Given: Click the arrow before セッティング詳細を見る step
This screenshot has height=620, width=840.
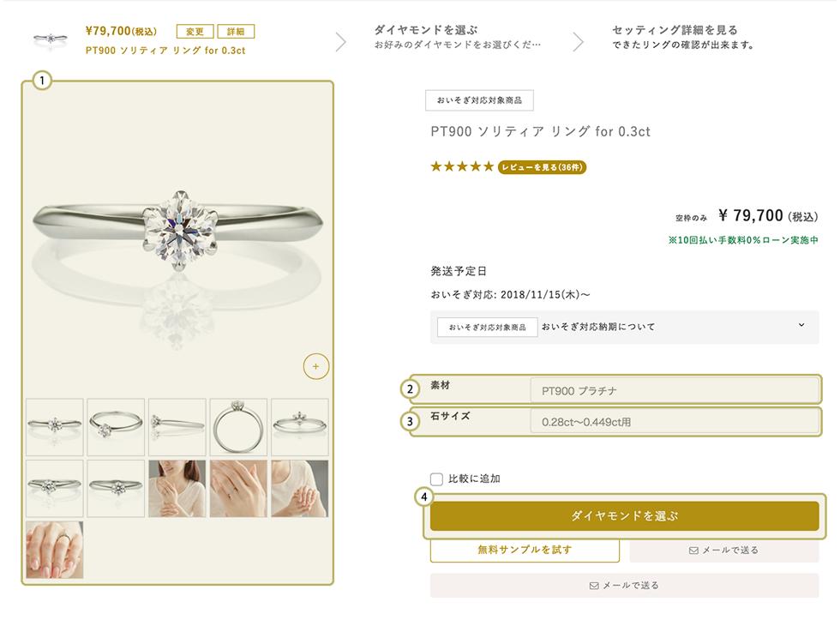Looking at the screenshot, I should pos(578,42).
